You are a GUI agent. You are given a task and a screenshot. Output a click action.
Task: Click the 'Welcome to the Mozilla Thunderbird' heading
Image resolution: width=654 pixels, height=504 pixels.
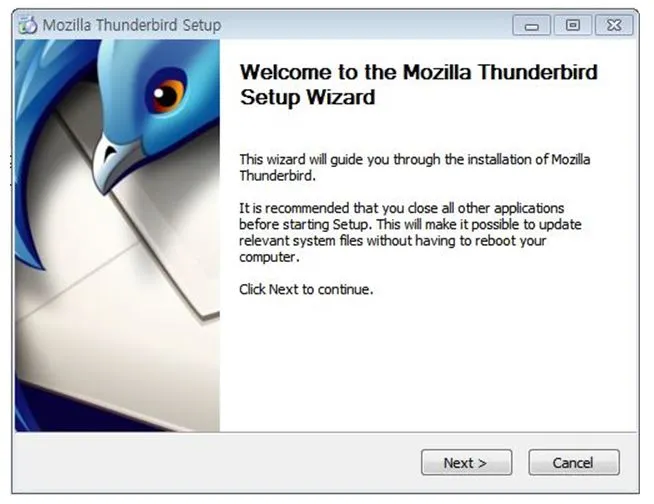(418, 72)
